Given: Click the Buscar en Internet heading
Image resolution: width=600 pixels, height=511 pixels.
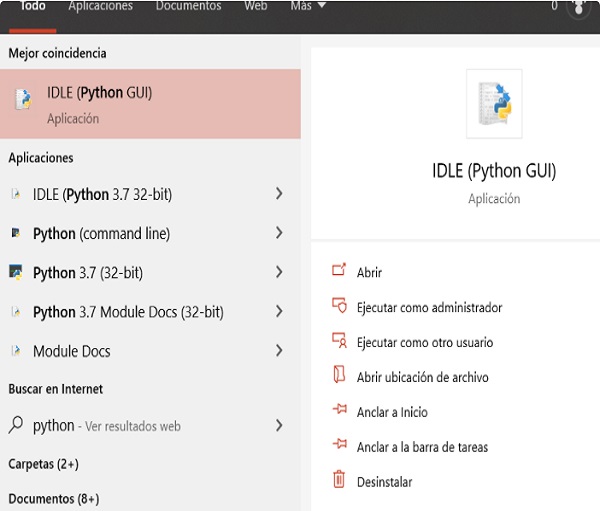Looking at the screenshot, I should pos(56,389).
